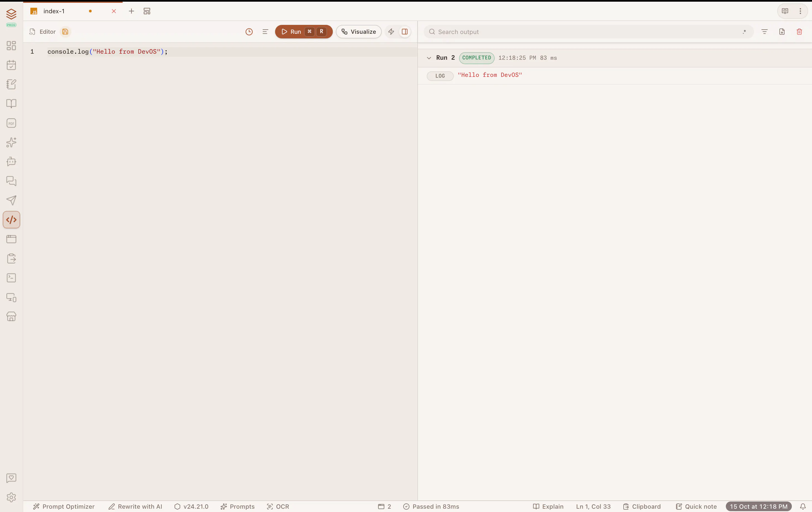
Task: Download output with file export icon
Action: click(x=782, y=32)
